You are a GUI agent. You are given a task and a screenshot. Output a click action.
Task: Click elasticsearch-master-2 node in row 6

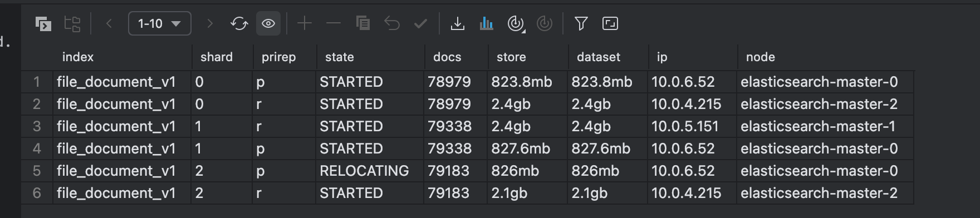tap(825, 193)
